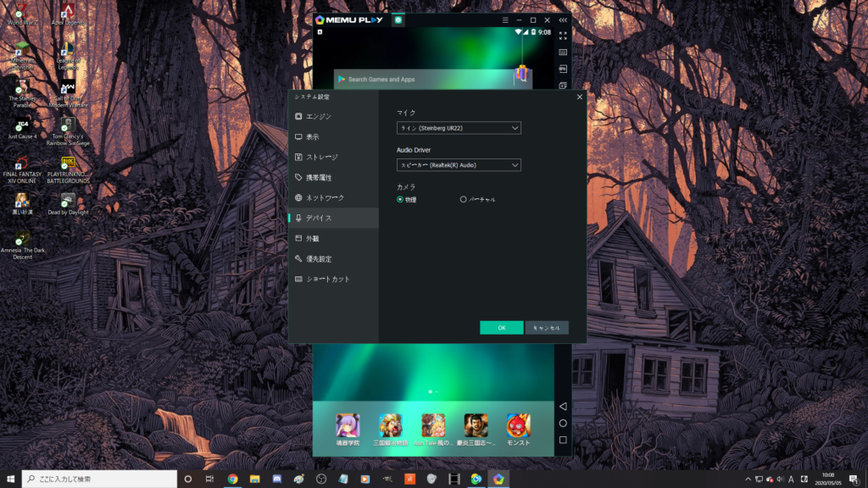Viewport: 868px width, 488px height.
Task: Select the Apex Legends desktop shortcut
Action: 68,14
